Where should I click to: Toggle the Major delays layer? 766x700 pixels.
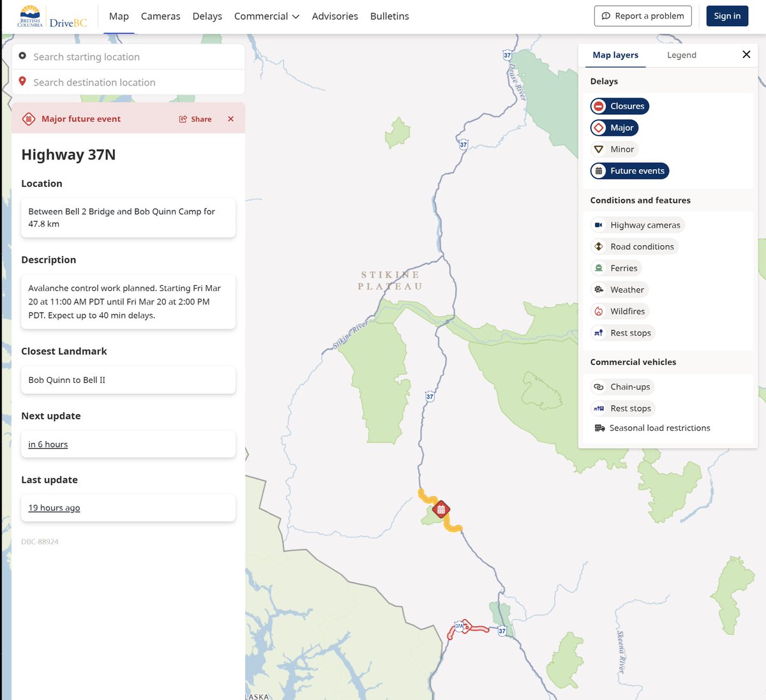614,128
